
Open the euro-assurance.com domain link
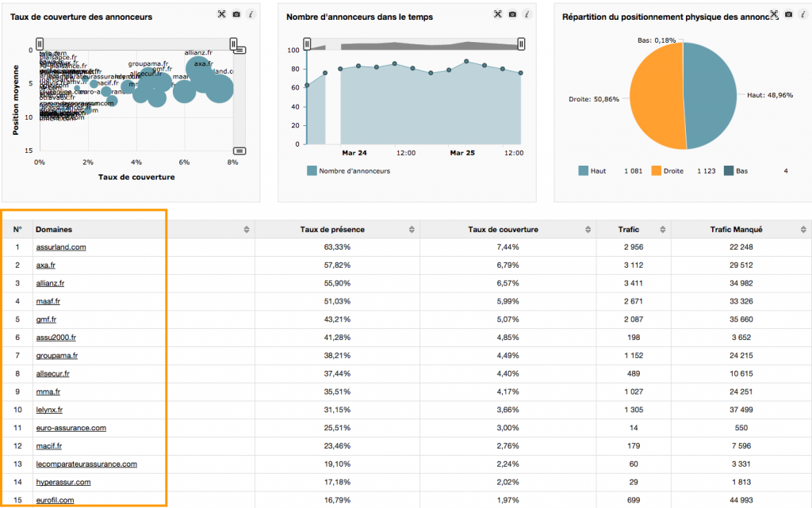point(71,428)
